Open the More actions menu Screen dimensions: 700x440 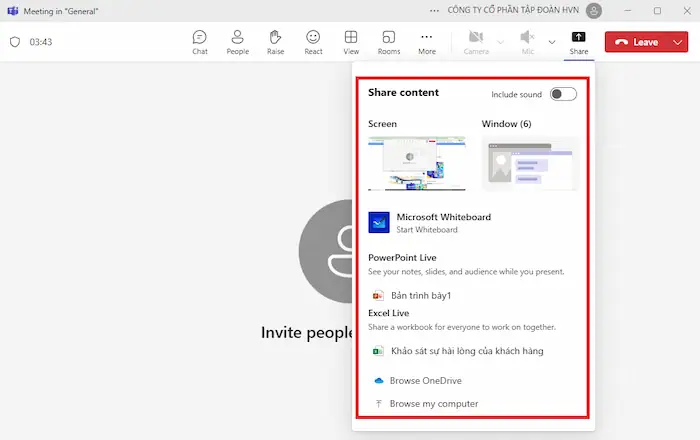coord(427,42)
